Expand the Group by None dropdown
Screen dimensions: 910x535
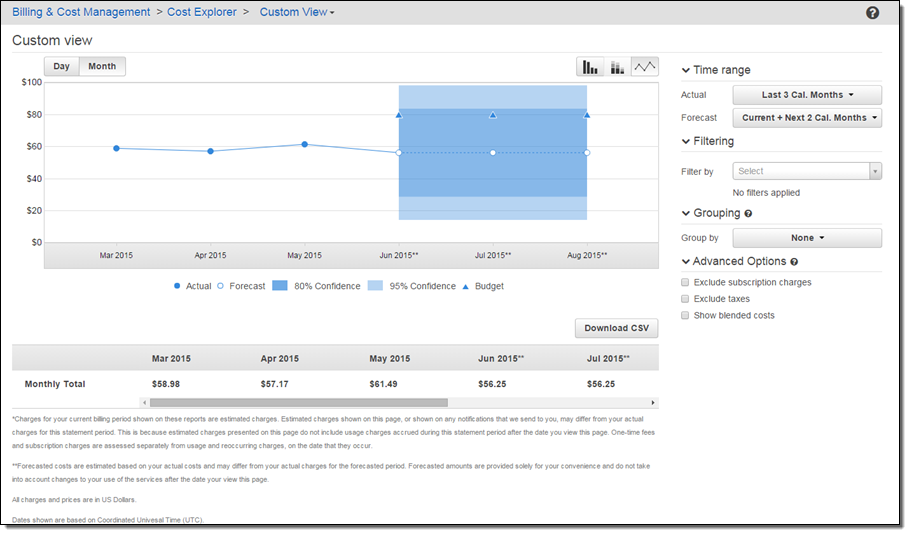[x=807, y=238]
